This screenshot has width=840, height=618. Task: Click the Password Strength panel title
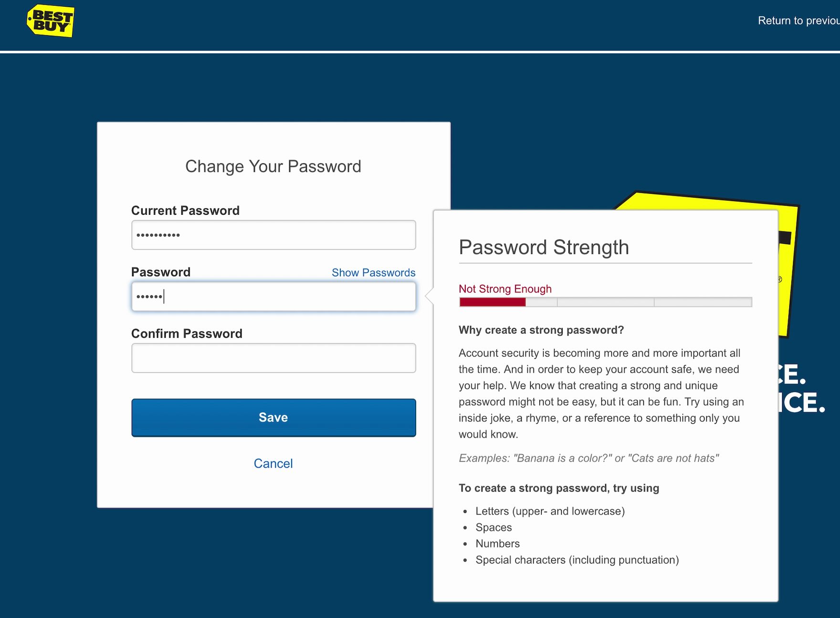tap(544, 247)
